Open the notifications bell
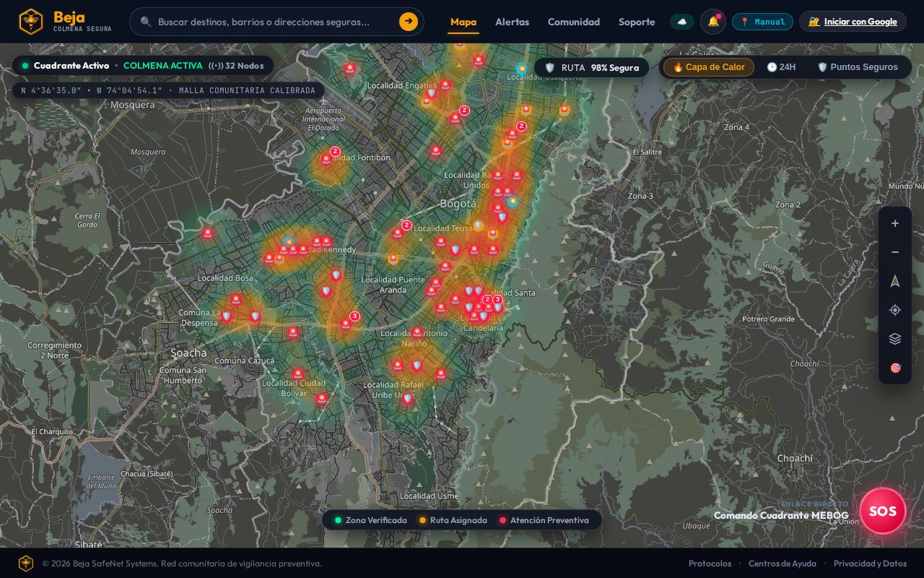The width and height of the screenshot is (924, 578). point(713,22)
